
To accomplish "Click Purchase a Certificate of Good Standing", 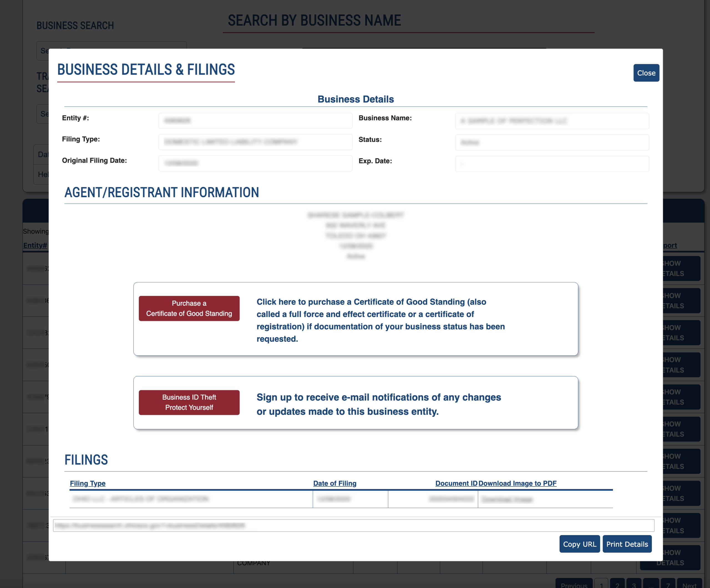I will [x=189, y=308].
